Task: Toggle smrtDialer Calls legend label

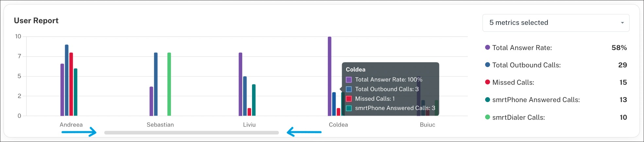Action: tap(518, 117)
